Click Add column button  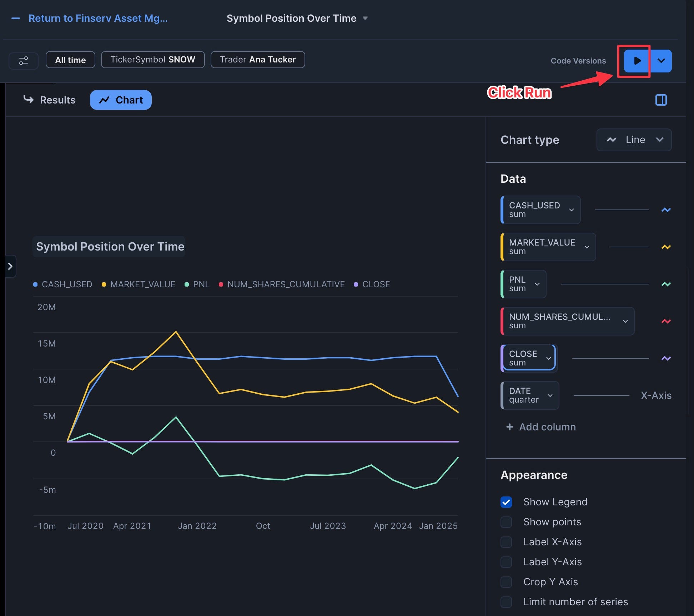click(x=541, y=427)
